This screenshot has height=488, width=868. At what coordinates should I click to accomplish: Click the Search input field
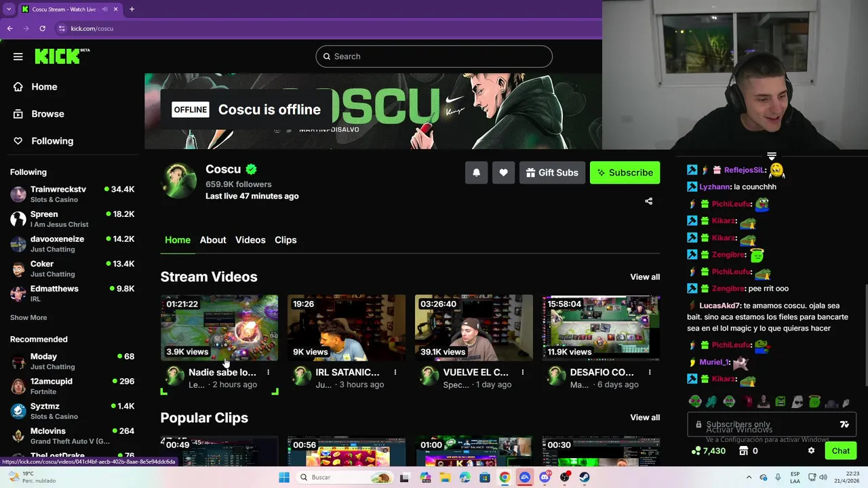434,56
